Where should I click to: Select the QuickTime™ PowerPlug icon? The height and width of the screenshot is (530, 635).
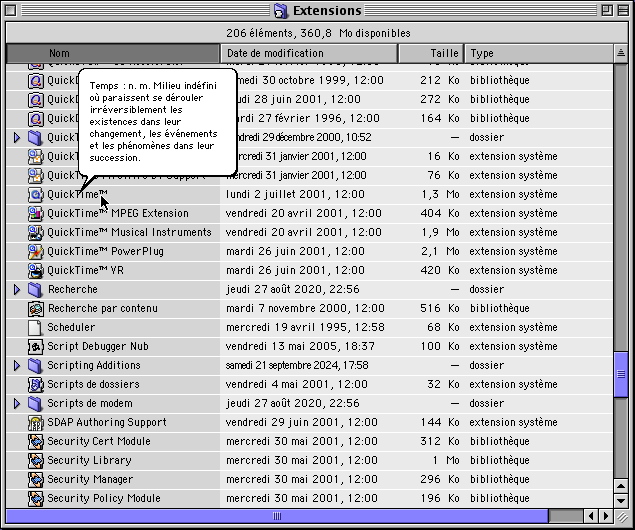tap(36, 251)
